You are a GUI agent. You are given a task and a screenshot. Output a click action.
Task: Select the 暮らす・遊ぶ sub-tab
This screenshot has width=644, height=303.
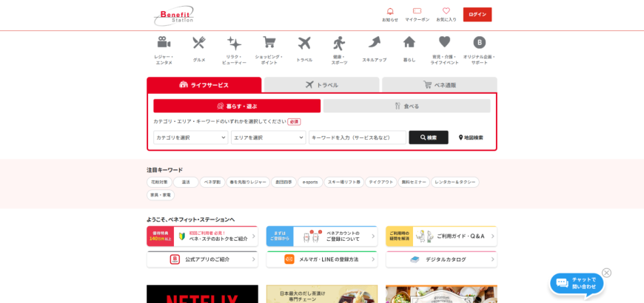pos(237,106)
